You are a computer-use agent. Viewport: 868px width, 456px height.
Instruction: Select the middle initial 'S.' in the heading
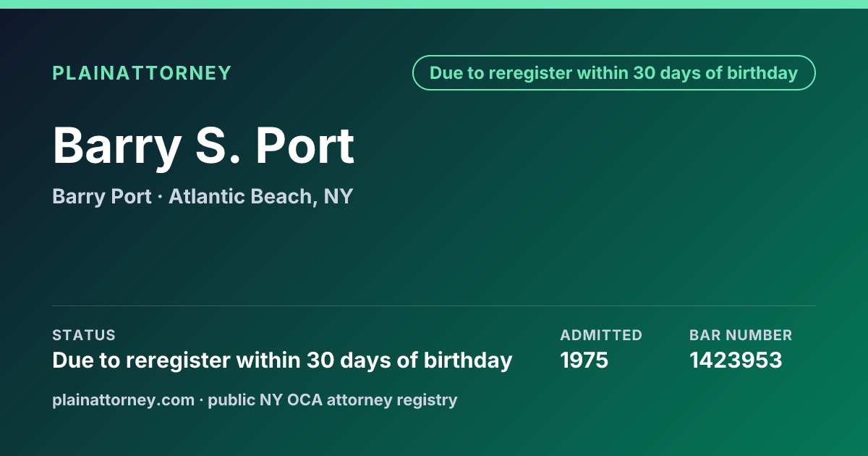click(x=218, y=145)
